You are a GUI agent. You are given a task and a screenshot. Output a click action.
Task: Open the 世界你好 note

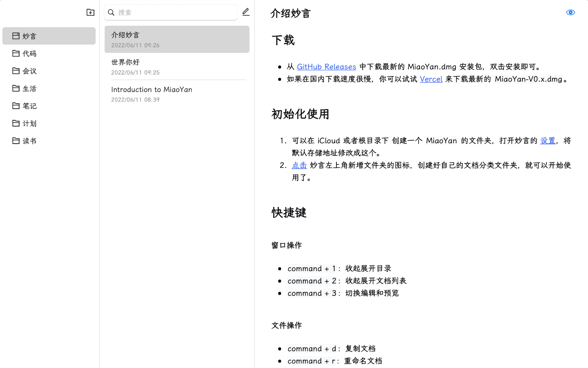177,67
